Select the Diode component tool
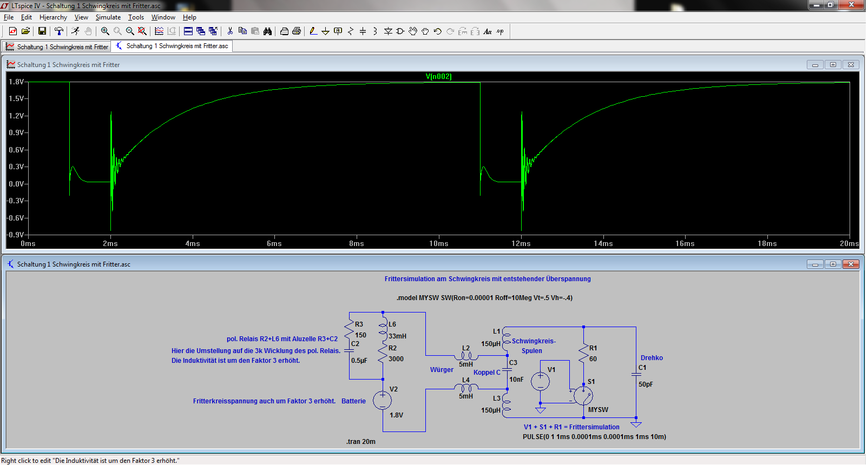The height and width of the screenshot is (465, 868). coord(388,31)
